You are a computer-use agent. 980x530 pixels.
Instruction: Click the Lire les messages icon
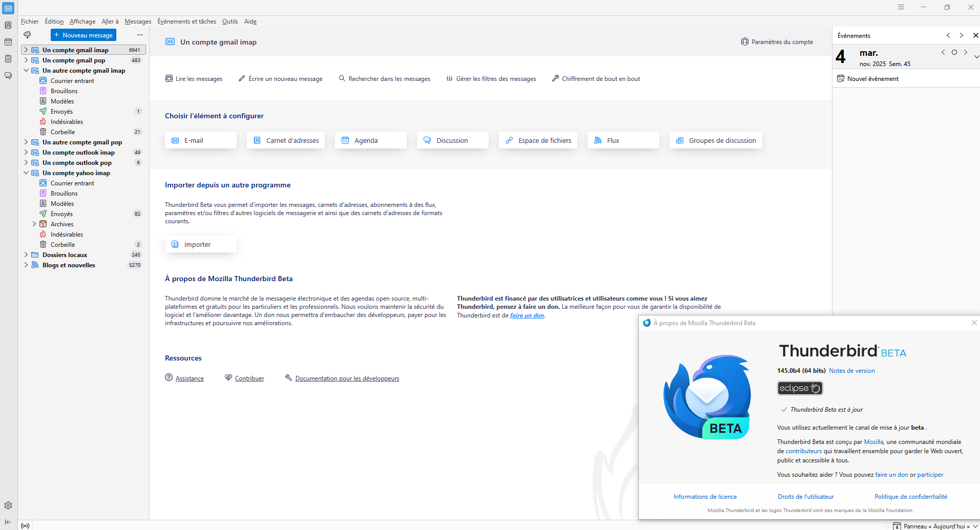point(169,78)
